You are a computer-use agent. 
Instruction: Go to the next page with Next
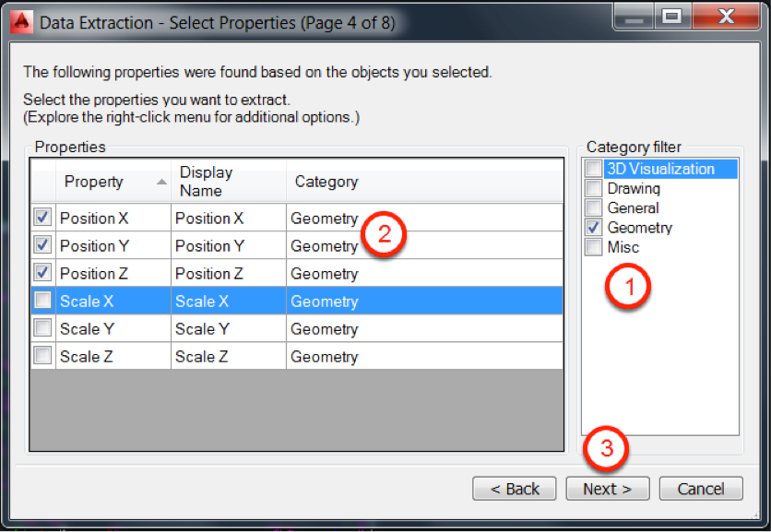click(x=607, y=489)
